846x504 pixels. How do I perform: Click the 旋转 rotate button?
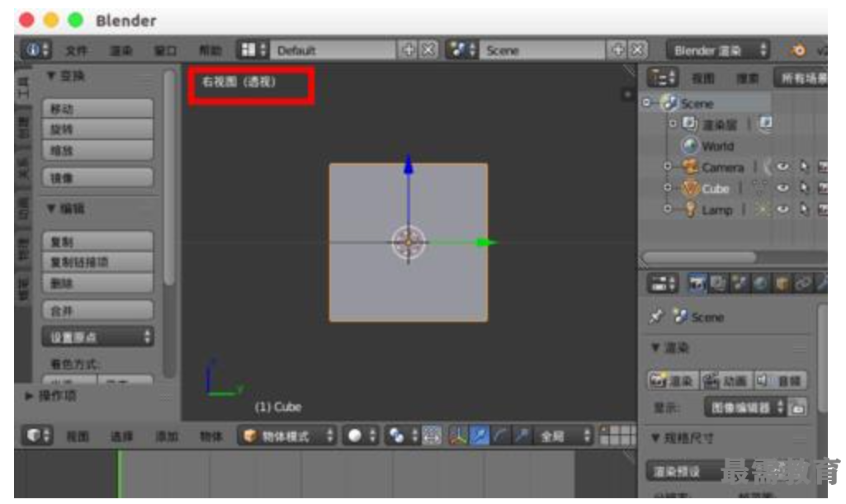[x=97, y=130]
